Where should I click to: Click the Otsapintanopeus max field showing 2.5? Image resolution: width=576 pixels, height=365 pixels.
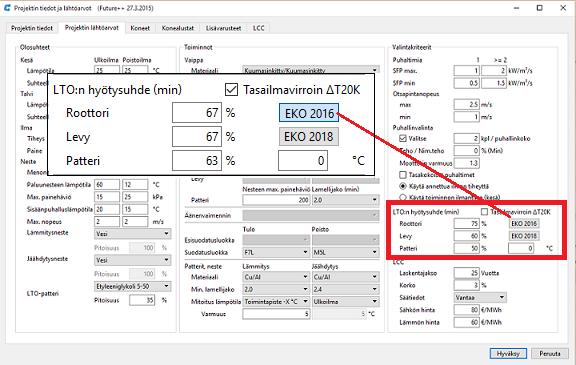pyautogui.click(x=467, y=105)
